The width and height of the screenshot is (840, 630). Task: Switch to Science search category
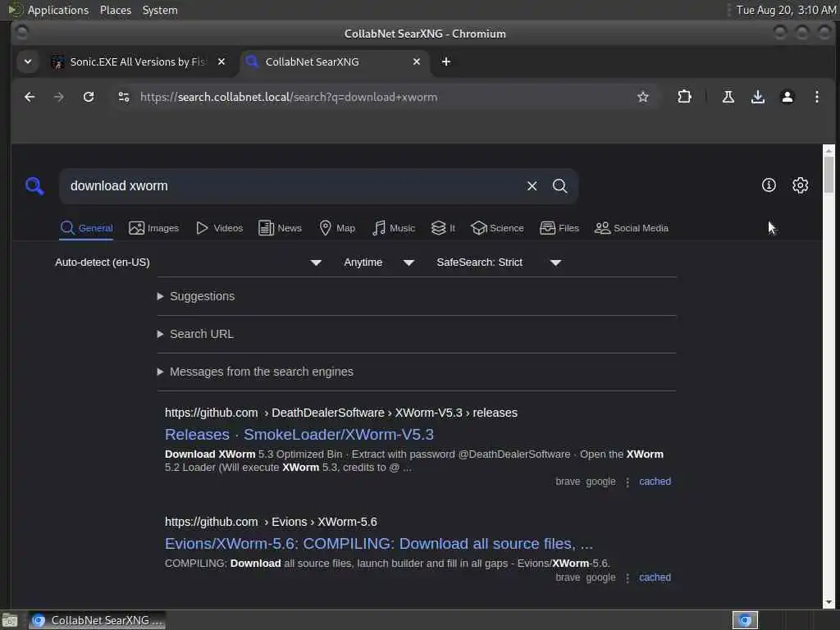[x=497, y=228]
